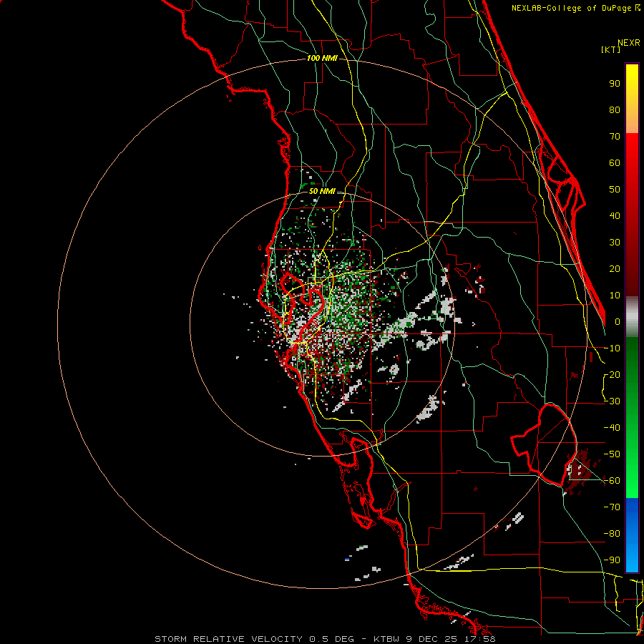644x644 pixels.
Task: Click the 0 knots scale label
Action: coord(618,322)
